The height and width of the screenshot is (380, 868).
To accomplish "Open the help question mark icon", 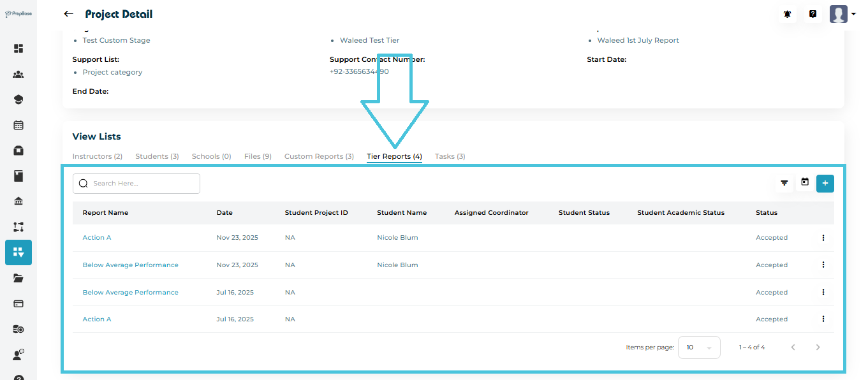I will tap(813, 14).
